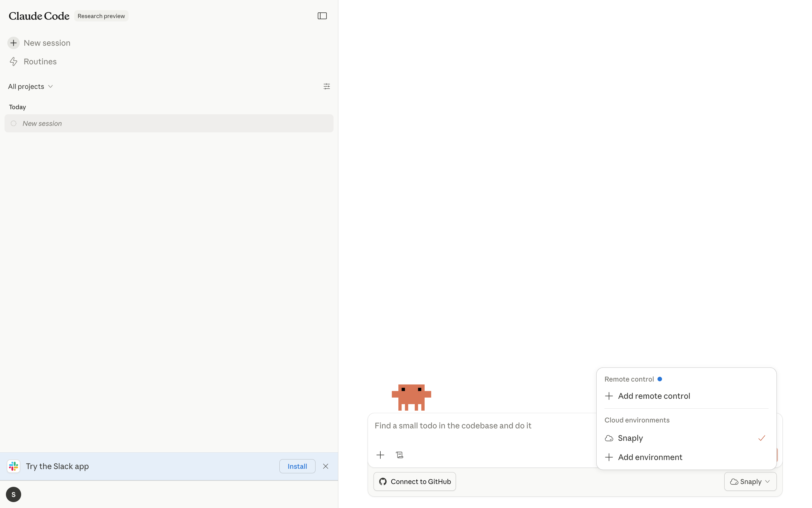
Task: Click the plus attachment icon in prompt box
Action: click(x=380, y=455)
